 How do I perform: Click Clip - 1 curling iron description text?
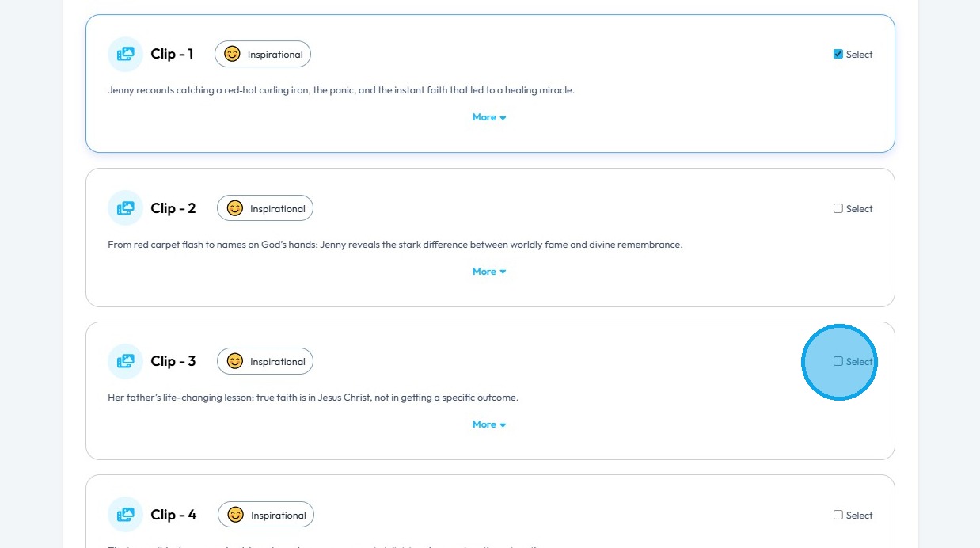(341, 90)
